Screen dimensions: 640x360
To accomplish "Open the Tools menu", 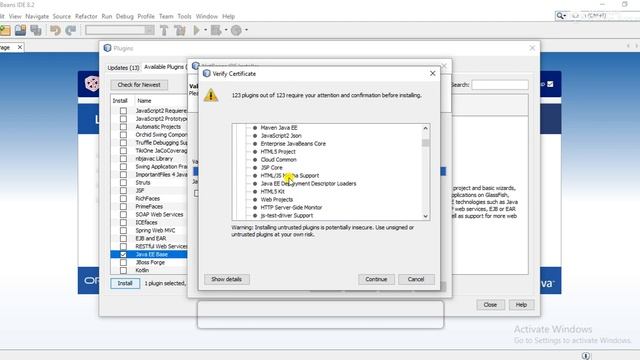I will [184, 16].
